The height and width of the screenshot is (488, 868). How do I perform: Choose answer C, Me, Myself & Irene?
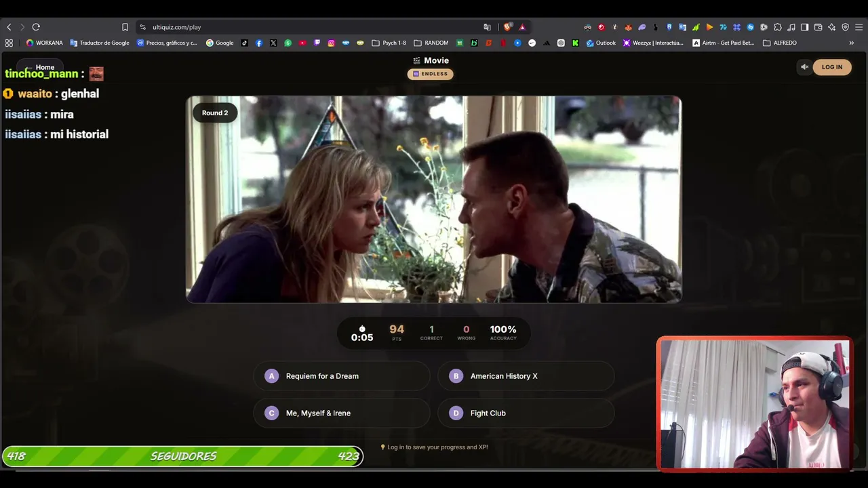tap(342, 413)
